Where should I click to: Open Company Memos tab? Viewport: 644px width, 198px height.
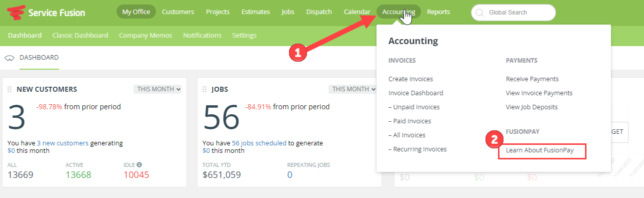pos(145,36)
